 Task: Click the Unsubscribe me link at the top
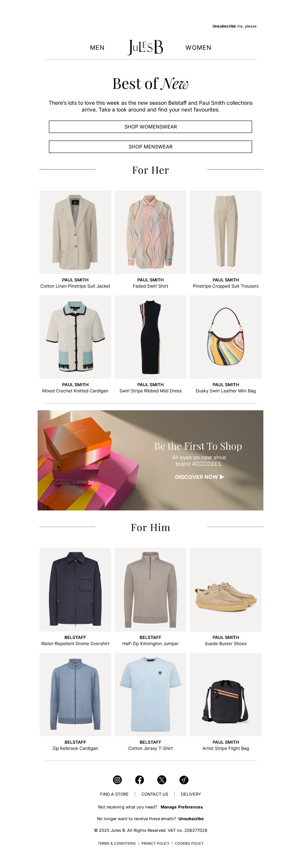click(x=234, y=26)
